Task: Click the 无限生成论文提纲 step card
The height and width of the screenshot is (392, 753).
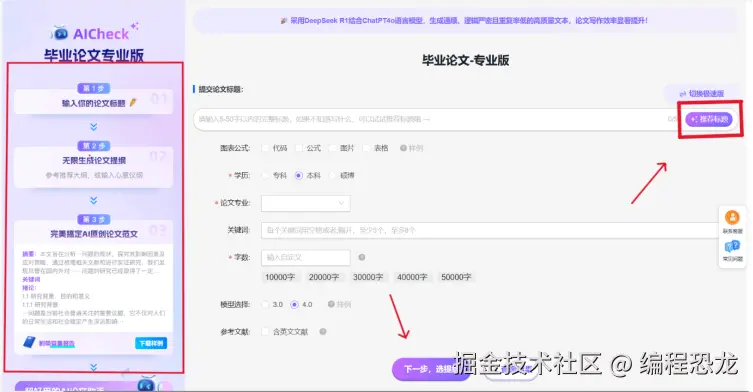Action: pos(94,167)
